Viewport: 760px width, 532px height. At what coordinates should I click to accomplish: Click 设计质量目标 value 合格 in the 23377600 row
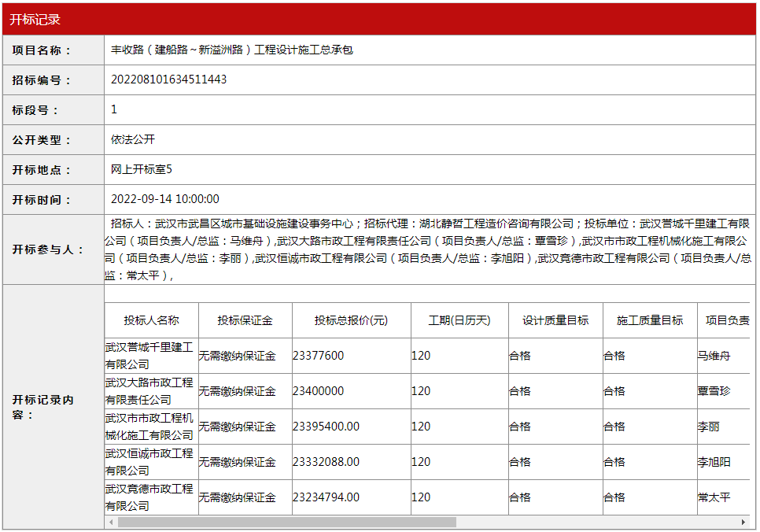pos(520,356)
